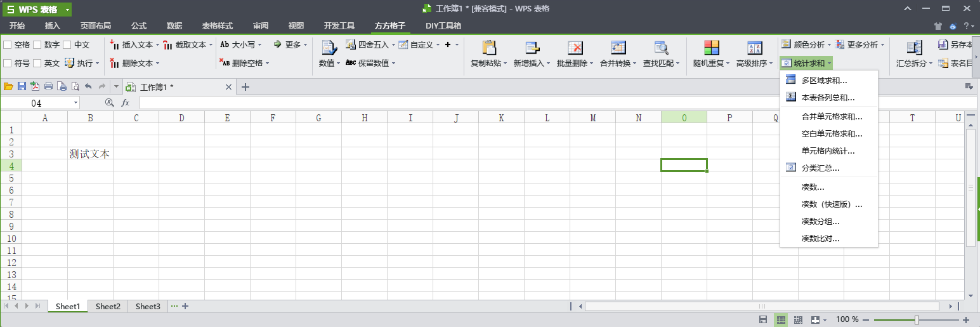This screenshot has height=327, width=980.
Task: Choose 本表各列总和 from the menu
Action: (x=829, y=98)
